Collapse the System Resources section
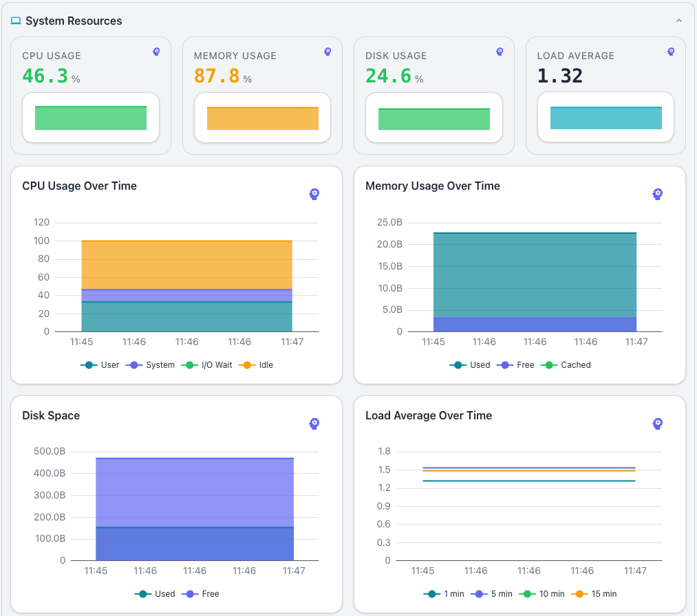The width and height of the screenshot is (697, 616). (679, 21)
